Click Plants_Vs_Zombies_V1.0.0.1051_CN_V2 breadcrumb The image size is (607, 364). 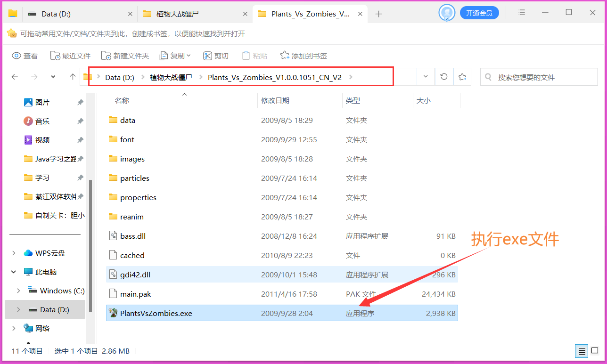pyautogui.click(x=275, y=77)
